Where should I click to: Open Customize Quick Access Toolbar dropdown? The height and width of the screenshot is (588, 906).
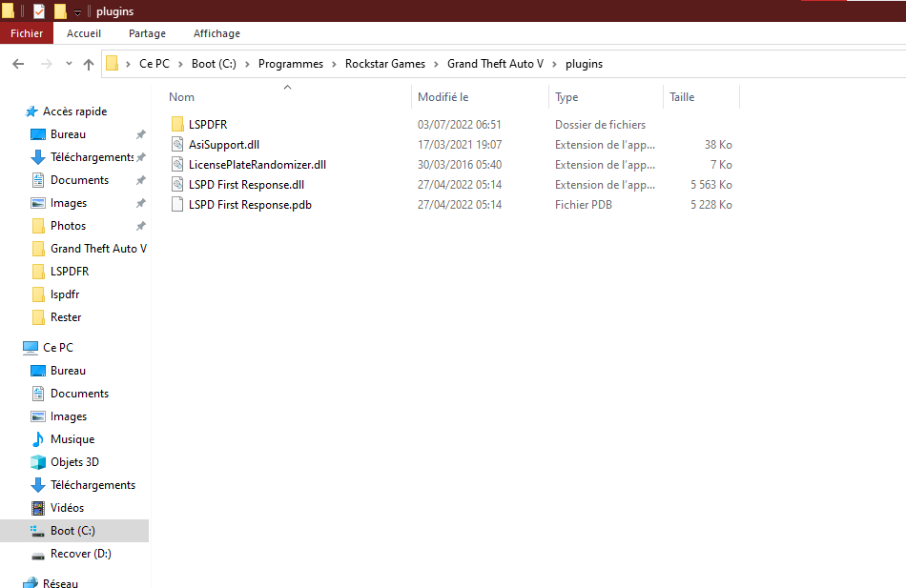(77, 12)
